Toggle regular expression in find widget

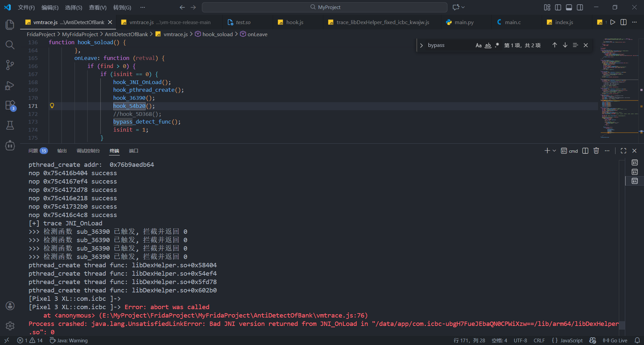point(497,45)
